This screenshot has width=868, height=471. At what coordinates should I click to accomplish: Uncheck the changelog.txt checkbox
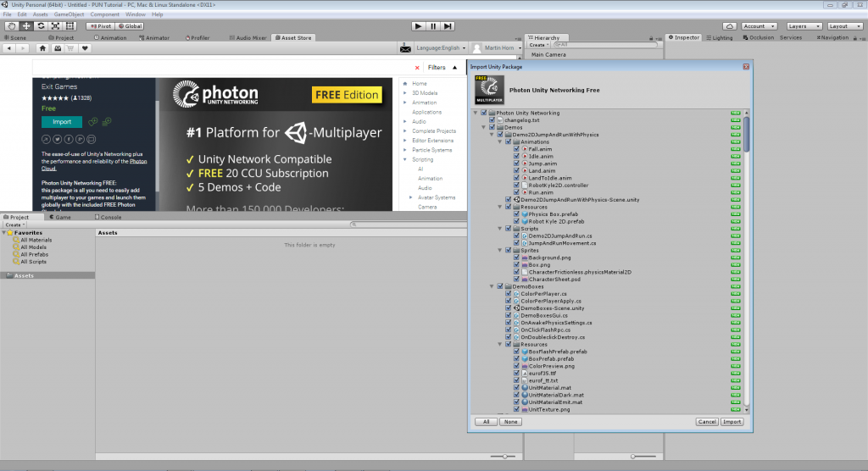492,120
